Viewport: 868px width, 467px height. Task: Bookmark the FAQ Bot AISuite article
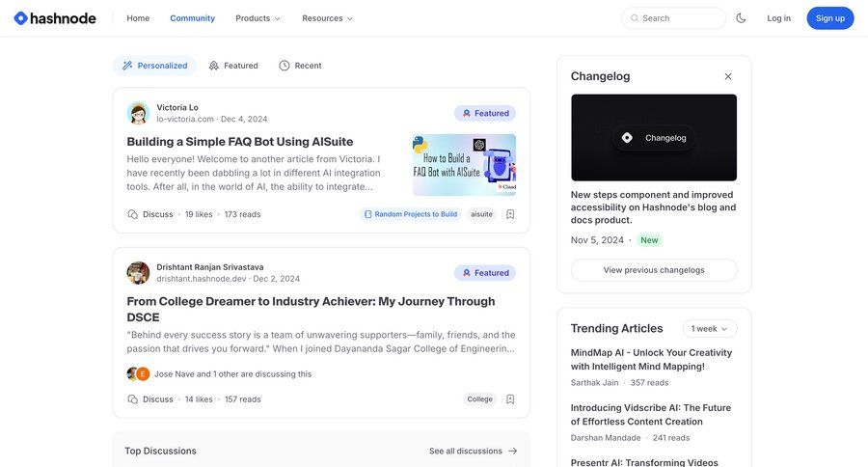point(510,214)
